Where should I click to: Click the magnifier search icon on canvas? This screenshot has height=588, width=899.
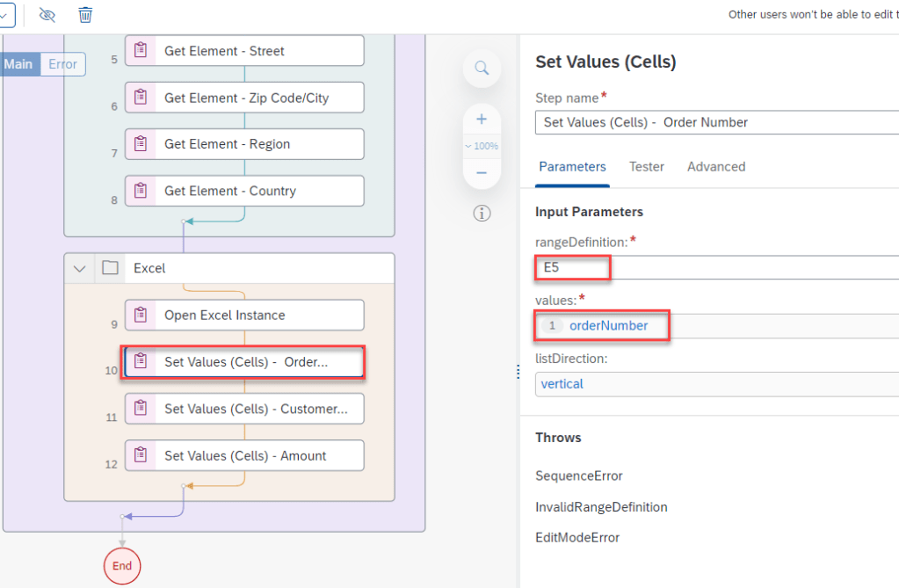click(x=482, y=68)
